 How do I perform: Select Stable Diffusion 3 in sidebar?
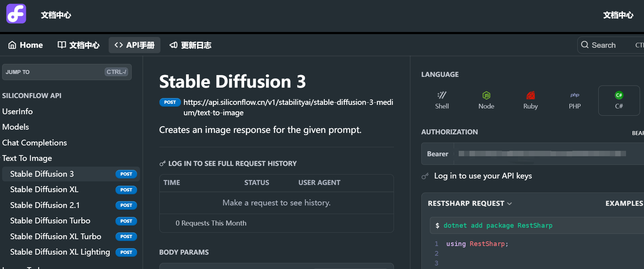tap(71, 174)
